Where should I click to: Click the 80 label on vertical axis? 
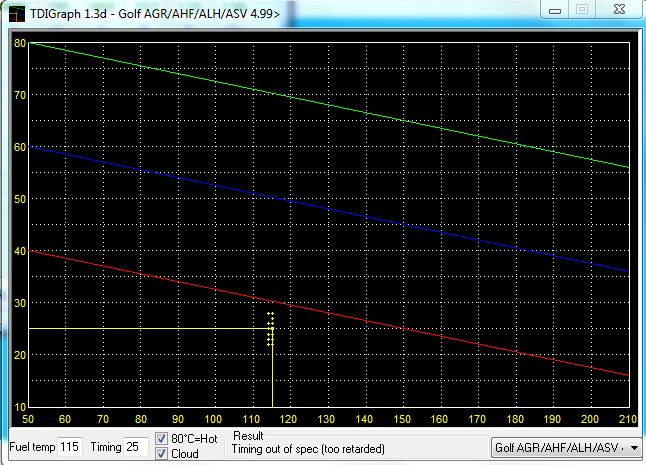20,43
